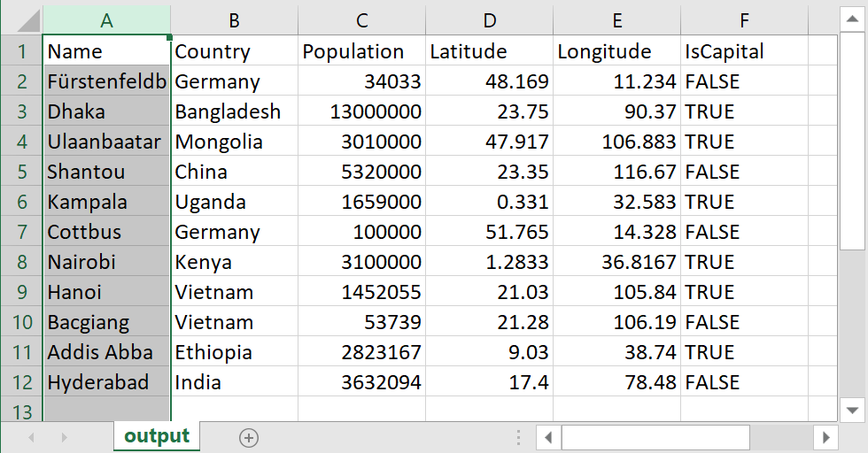Select the Population header cell

361,51
